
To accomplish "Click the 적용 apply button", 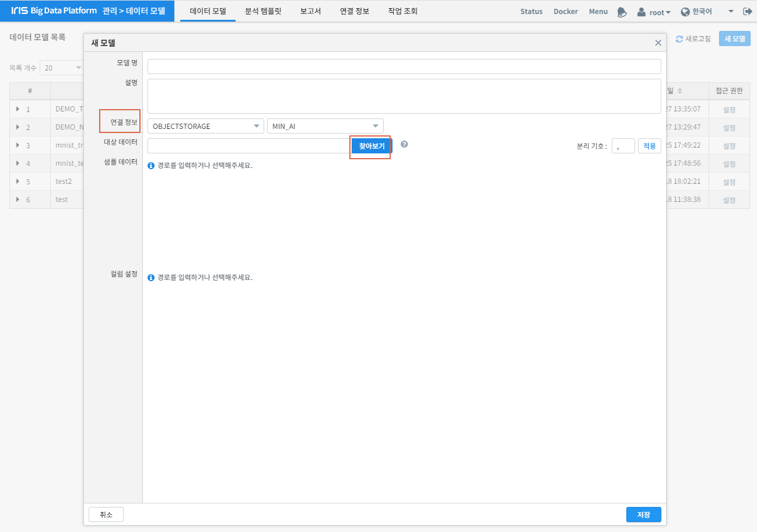I will (649, 146).
